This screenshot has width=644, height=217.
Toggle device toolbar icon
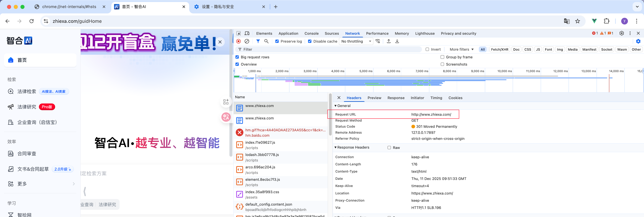click(247, 33)
